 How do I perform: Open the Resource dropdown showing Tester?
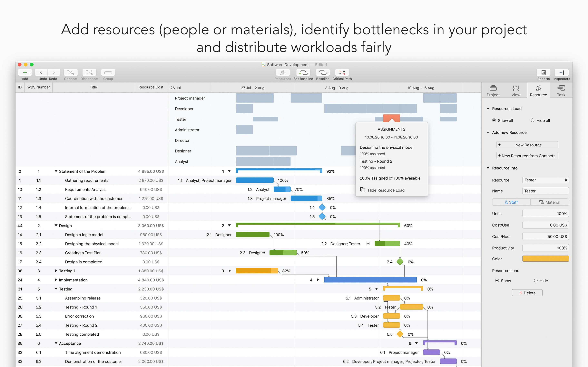[x=545, y=180]
